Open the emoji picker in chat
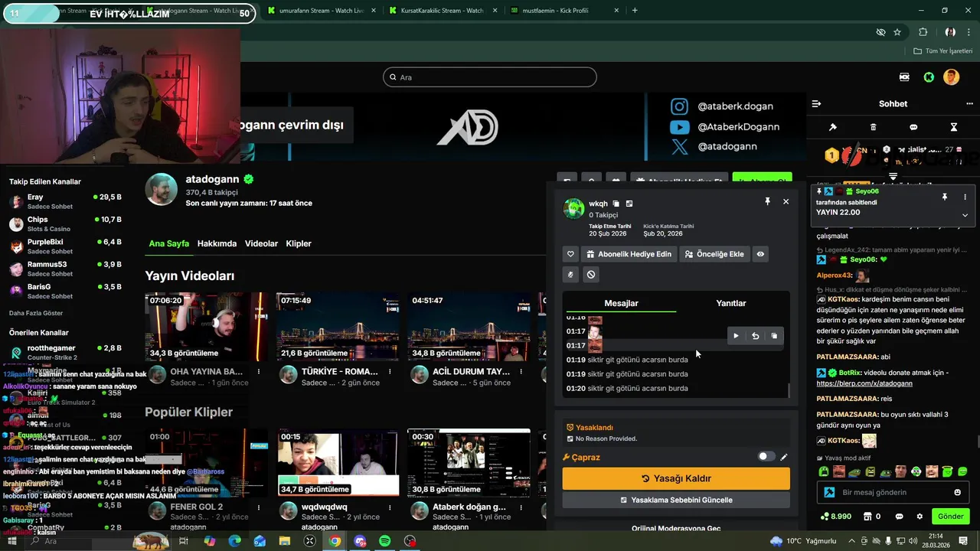 tap(957, 492)
